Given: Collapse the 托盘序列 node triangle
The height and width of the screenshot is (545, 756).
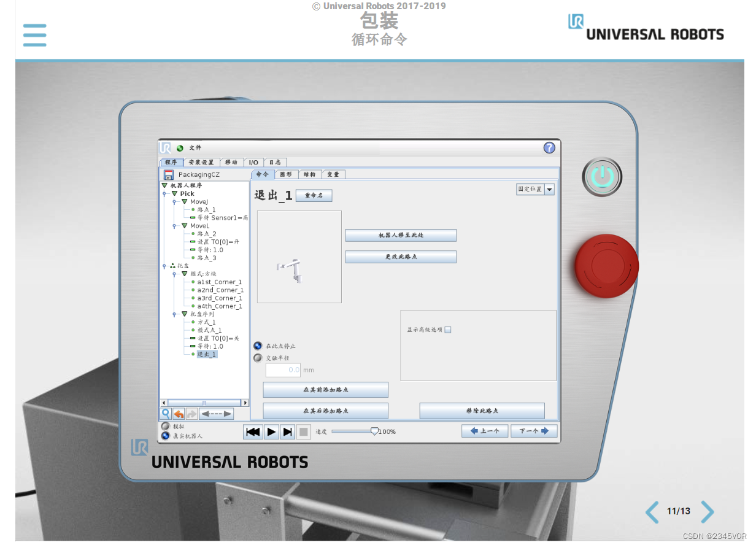Looking at the screenshot, I should [x=184, y=314].
